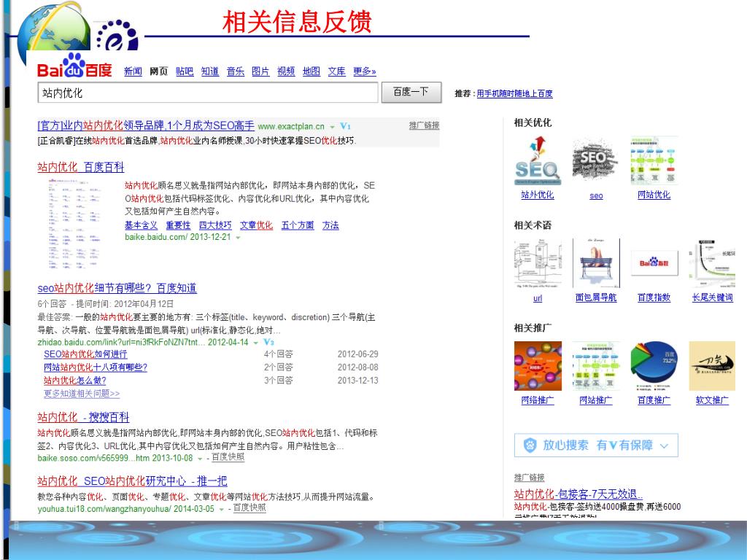
Task: Open 百度快照 for the tui18 result
Action: pyautogui.click(x=249, y=508)
